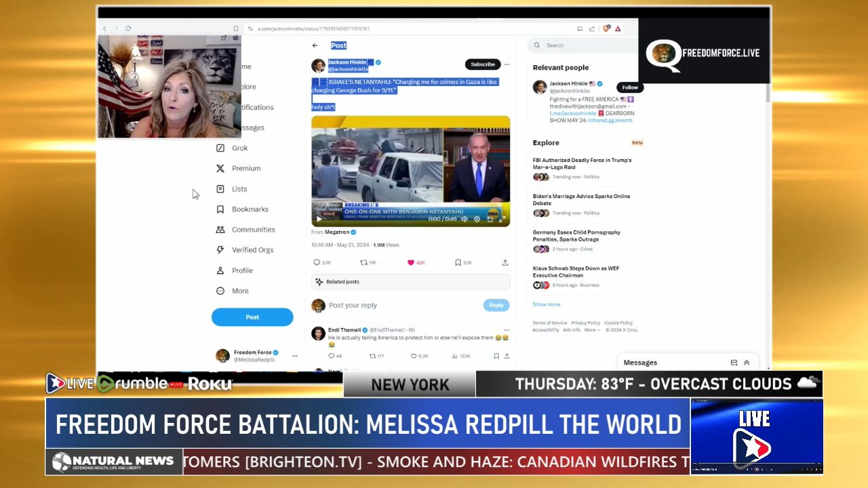The width and height of the screenshot is (868, 488).
Task: Expand the Messages drawer with the chevrons
Action: coord(747,363)
